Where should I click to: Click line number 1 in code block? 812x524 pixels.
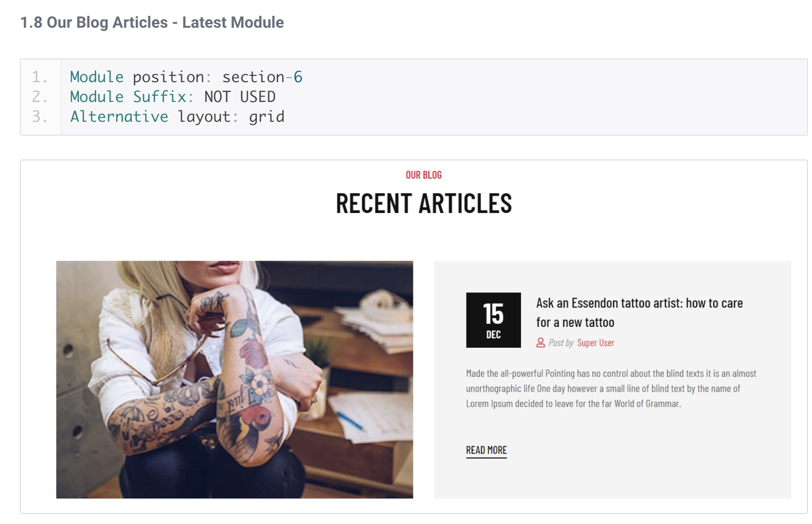click(x=40, y=77)
